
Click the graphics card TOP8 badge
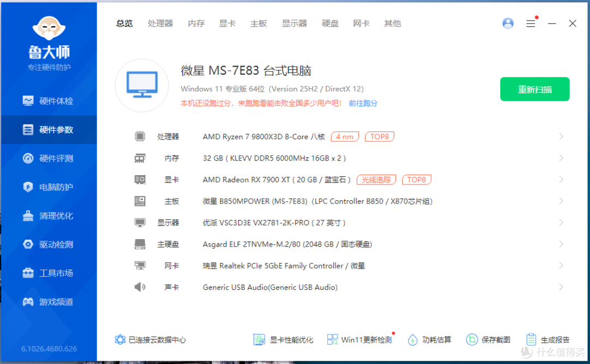416,180
